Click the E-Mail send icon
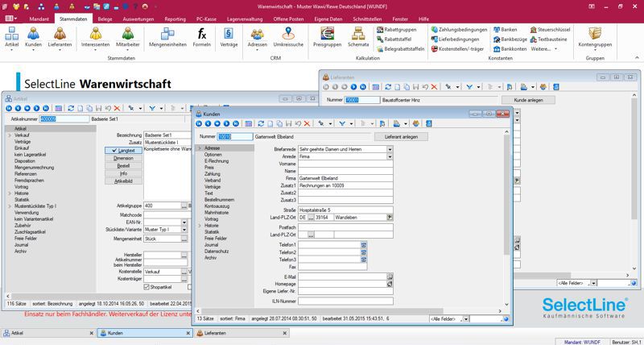Image resolution: width=644 pixels, height=345 pixels. click(390, 276)
